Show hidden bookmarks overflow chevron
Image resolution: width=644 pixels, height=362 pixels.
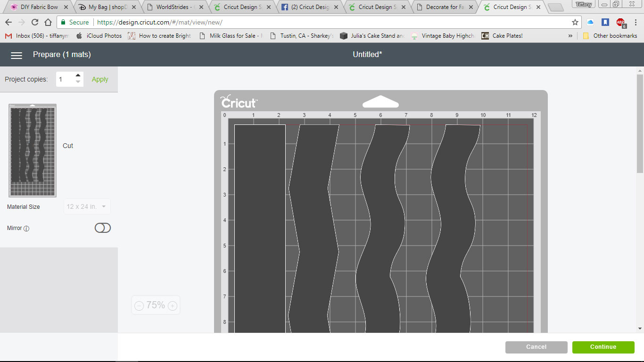point(570,36)
